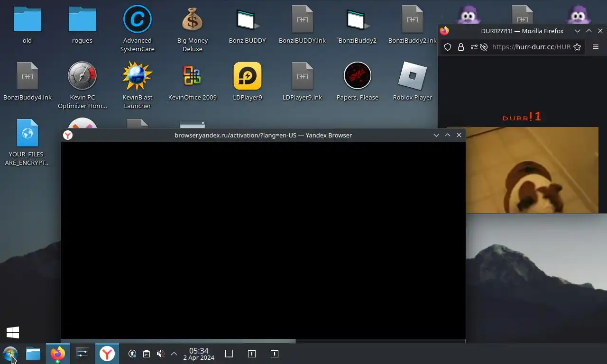Unmute audio via muted volume tray icon
The width and height of the screenshot is (607, 364).
160,354
